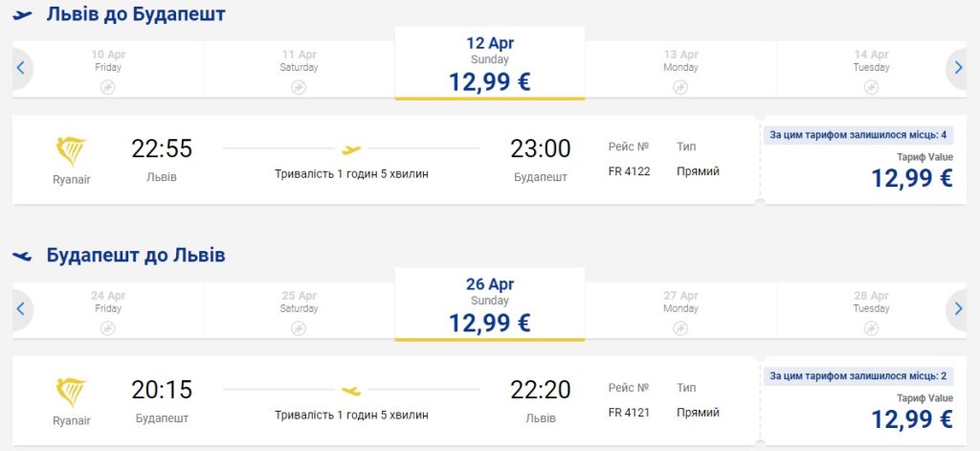
Task: Choose the 12,99 € Value fare for flight FR 4121
Action: pos(911,418)
